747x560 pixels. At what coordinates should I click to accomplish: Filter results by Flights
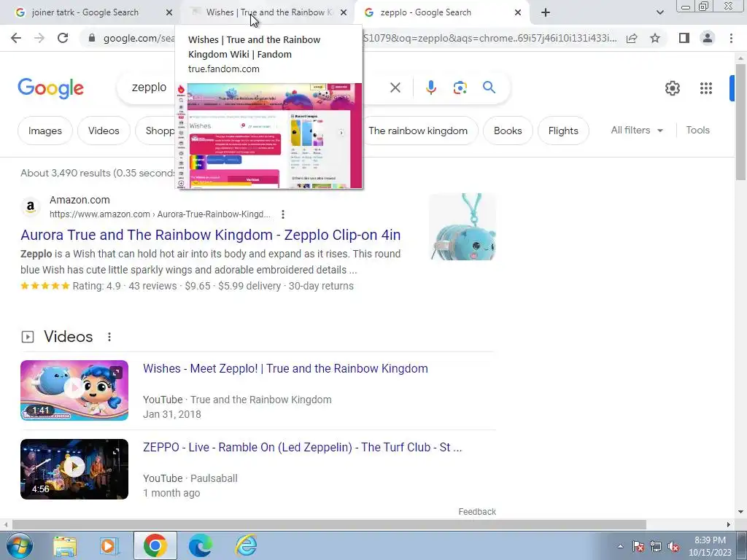(563, 131)
